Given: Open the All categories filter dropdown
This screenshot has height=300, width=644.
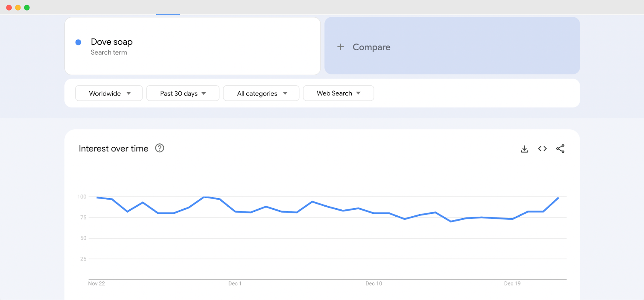Looking at the screenshot, I should pyautogui.click(x=261, y=93).
